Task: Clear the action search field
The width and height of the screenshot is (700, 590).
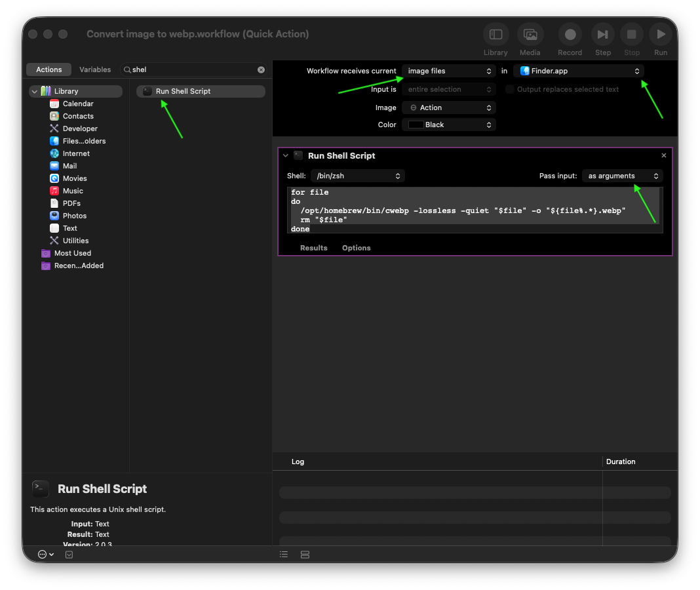Action: 261,69
